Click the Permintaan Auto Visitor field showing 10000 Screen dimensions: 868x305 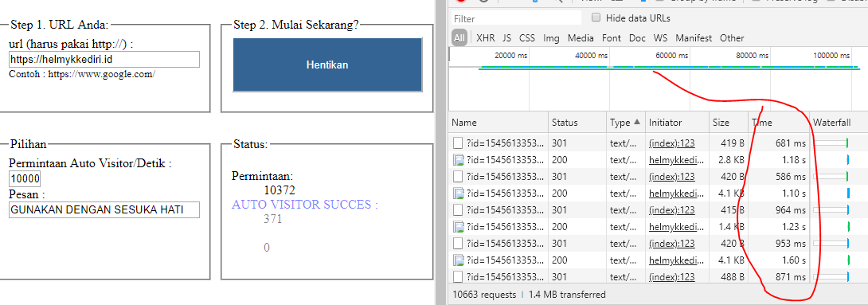(25, 179)
